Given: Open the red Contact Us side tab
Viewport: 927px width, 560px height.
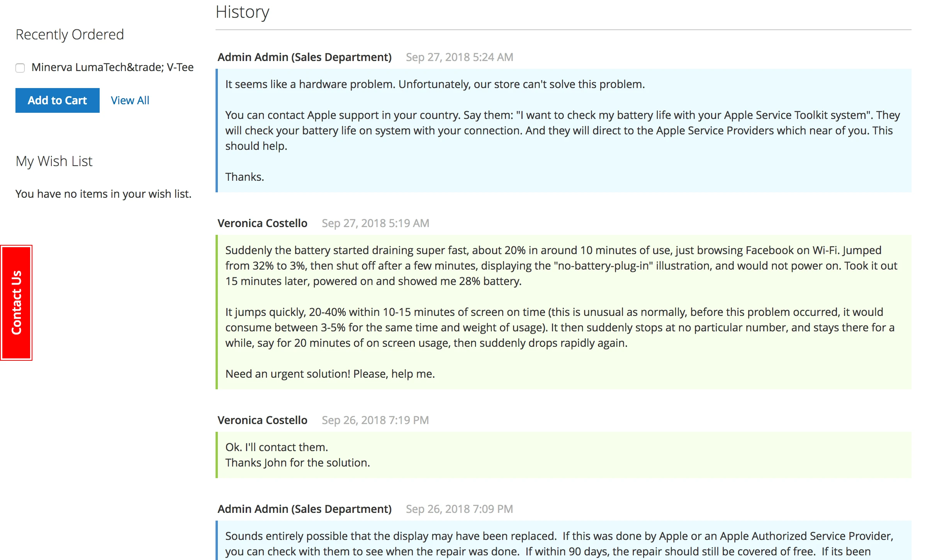Looking at the screenshot, I should tap(16, 303).
